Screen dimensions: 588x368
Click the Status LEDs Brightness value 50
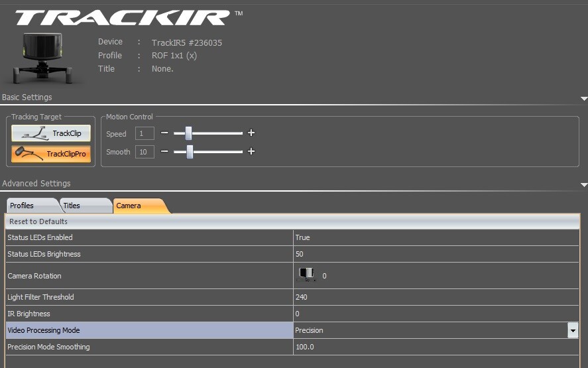coord(299,254)
